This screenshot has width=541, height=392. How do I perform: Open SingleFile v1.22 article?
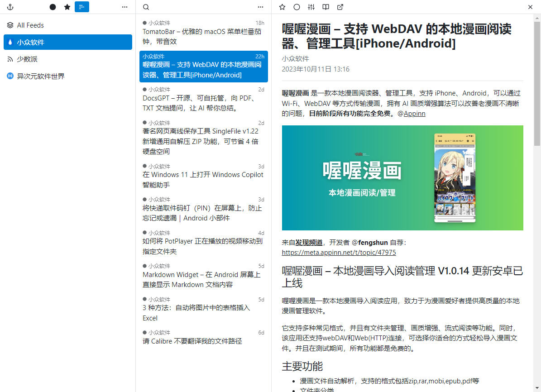(x=204, y=137)
